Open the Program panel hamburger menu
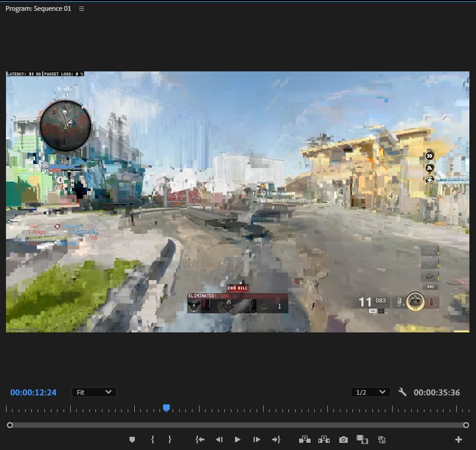476x450 pixels. 82,9
